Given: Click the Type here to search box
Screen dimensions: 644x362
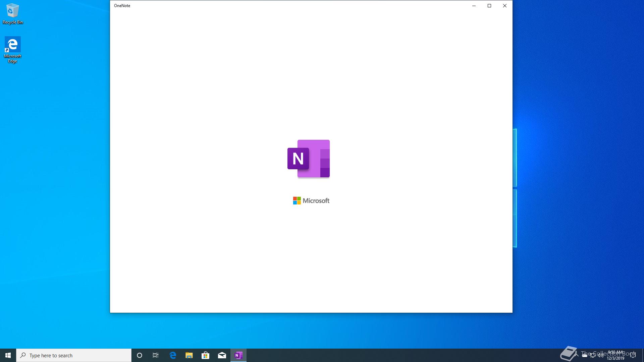Looking at the screenshot, I should click(74, 355).
